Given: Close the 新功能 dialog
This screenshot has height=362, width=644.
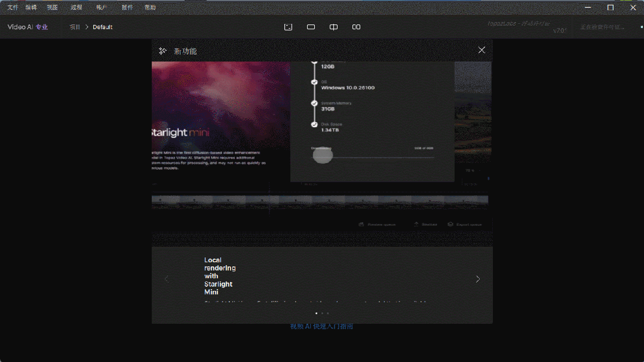Looking at the screenshot, I should click(482, 50).
